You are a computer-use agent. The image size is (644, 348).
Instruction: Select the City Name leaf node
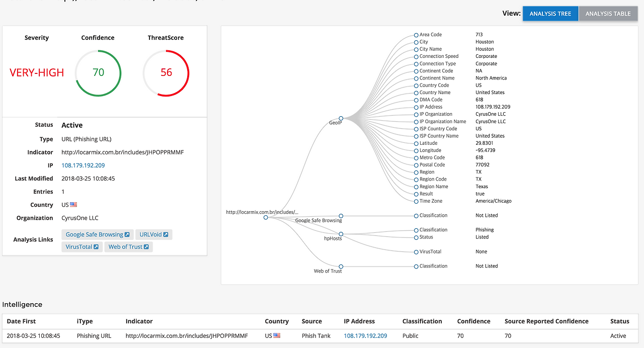[x=416, y=49]
